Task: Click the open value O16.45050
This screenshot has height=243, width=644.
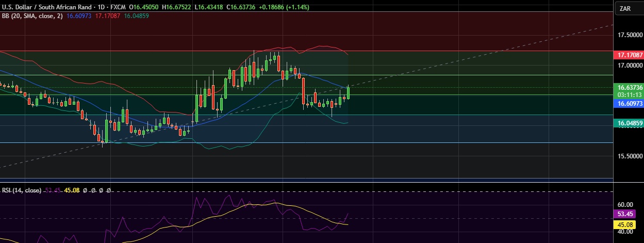Action: pyautogui.click(x=145, y=8)
